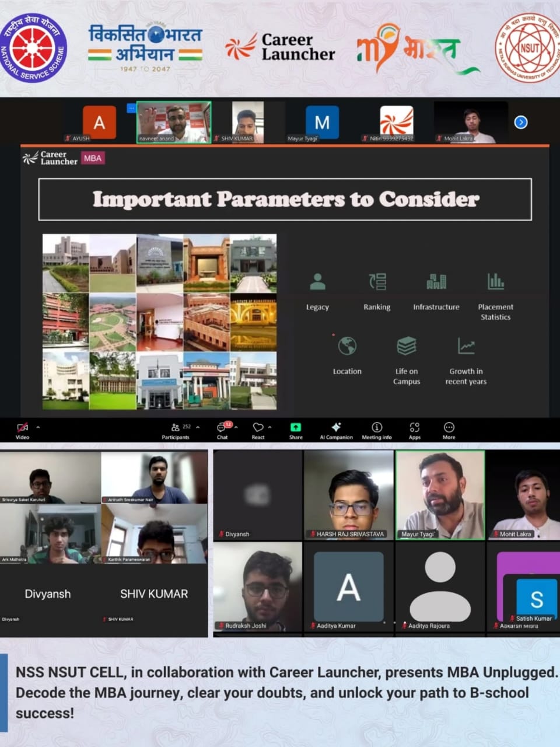Open the More options ellipsis icon

[449, 427]
